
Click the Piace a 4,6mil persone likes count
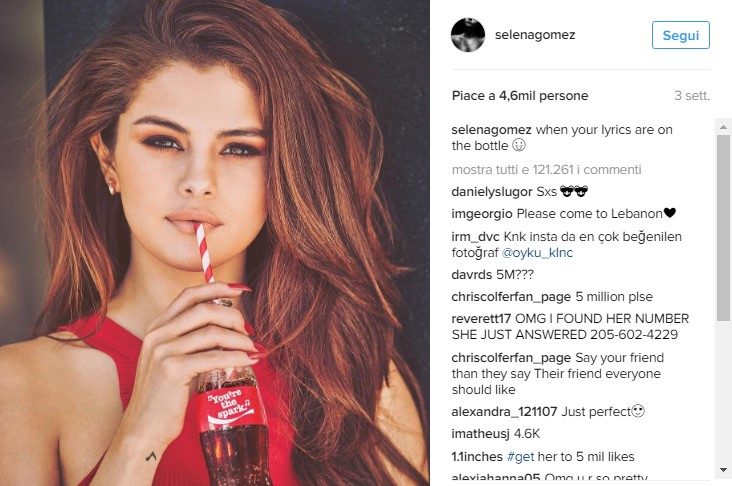tap(520, 96)
